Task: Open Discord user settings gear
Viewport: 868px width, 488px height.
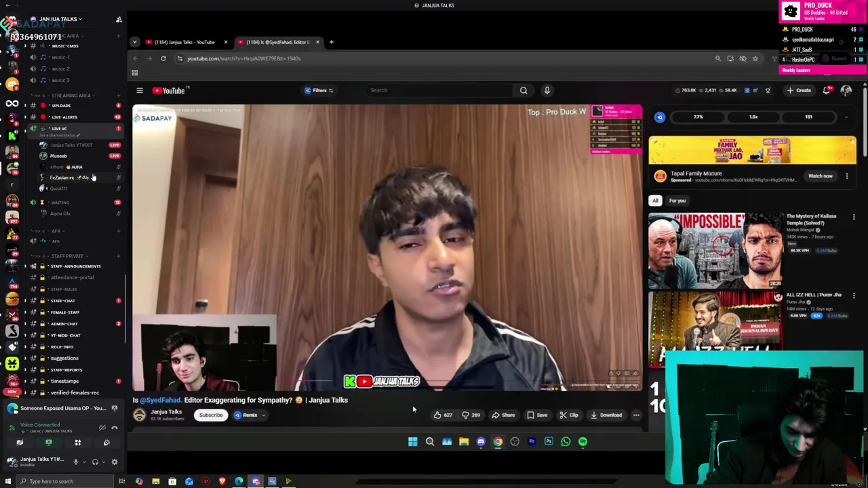Action: (x=114, y=462)
